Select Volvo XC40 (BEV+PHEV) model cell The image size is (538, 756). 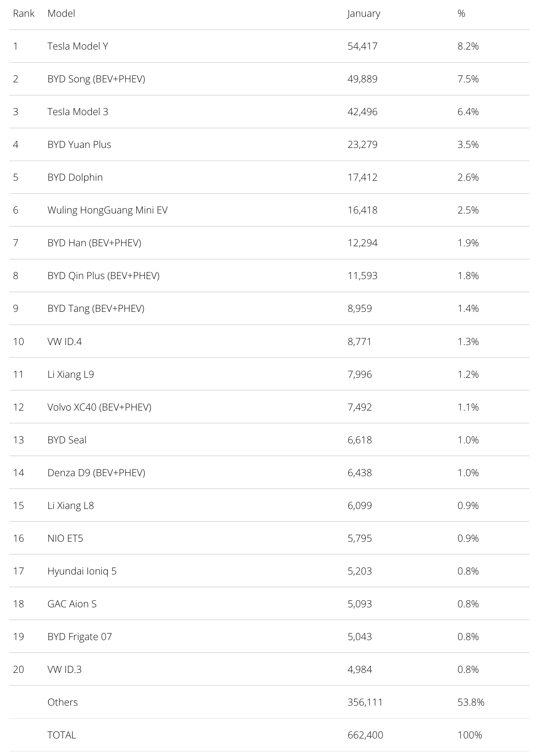point(99,407)
